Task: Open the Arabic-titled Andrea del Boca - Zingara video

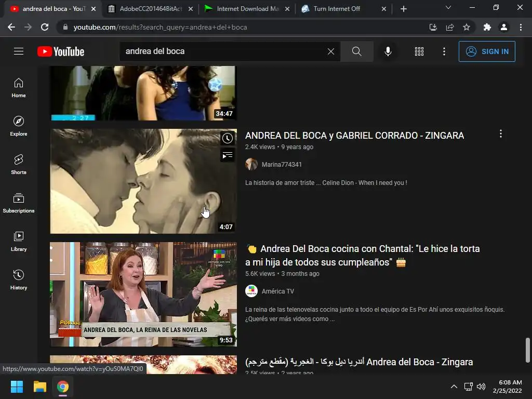Action: tap(359, 362)
